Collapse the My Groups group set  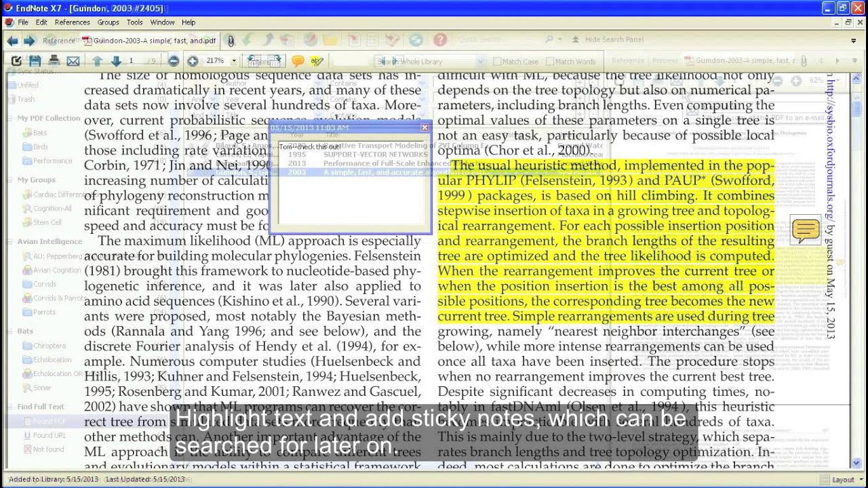[x=11, y=180]
